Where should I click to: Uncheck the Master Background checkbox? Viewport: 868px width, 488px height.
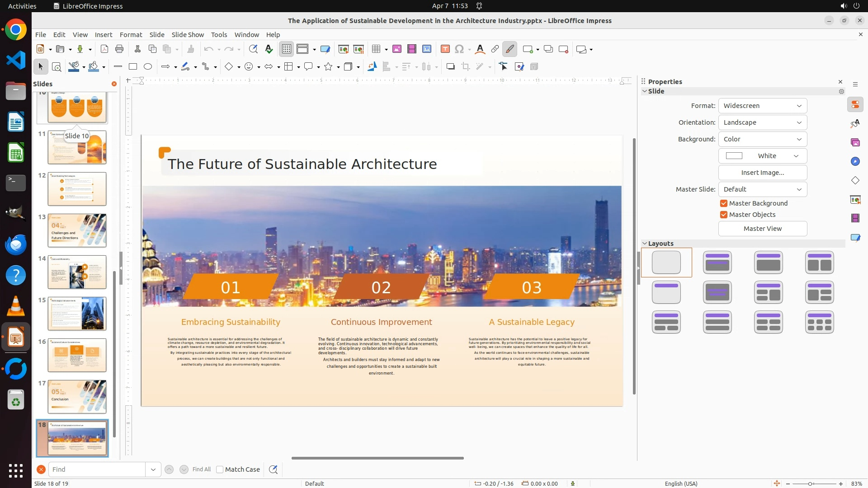pos(724,203)
